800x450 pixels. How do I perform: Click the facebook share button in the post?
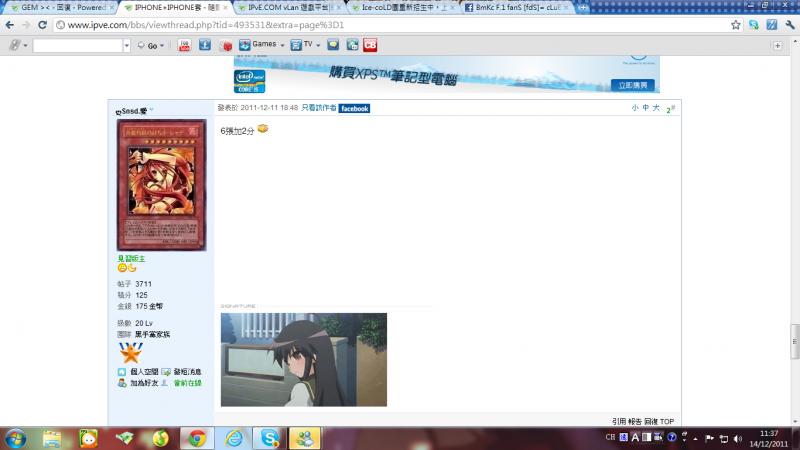355,108
